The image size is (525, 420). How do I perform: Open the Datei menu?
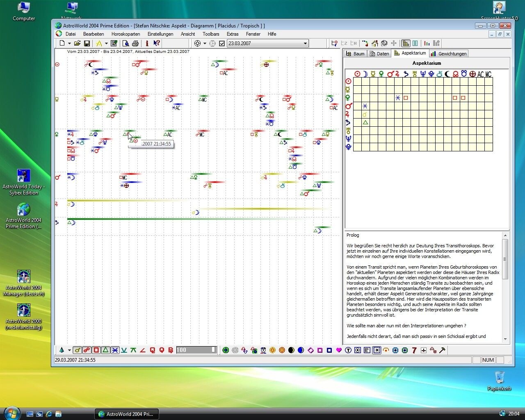(x=71, y=34)
